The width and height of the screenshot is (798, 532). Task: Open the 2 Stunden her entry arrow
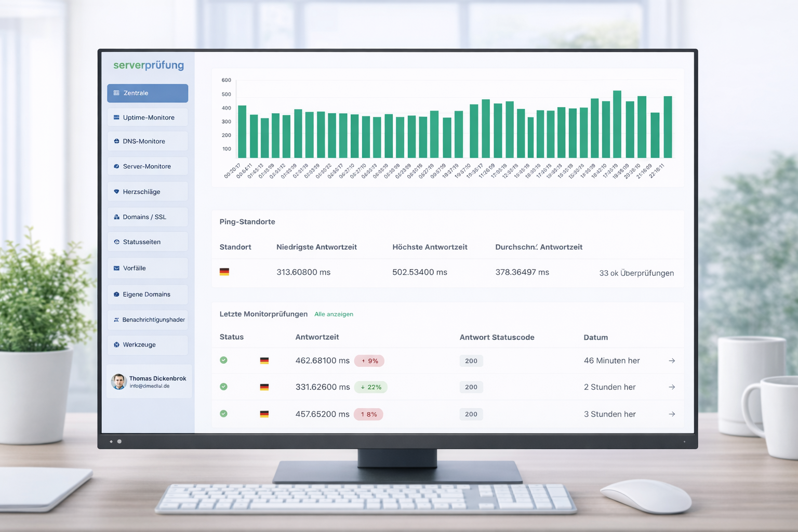point(672,387)
